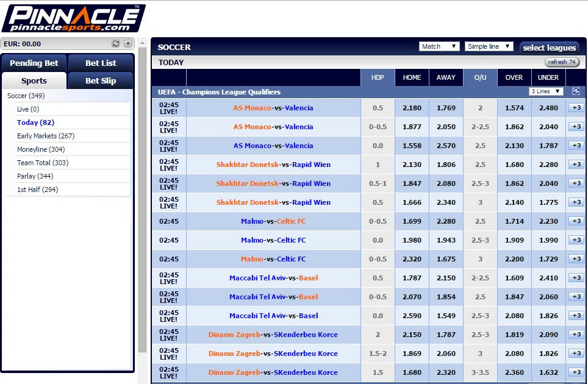This screenshot has height=384, width=588.
Task: Select Soccer (349) in the sports list
Action: click(26, 96)
